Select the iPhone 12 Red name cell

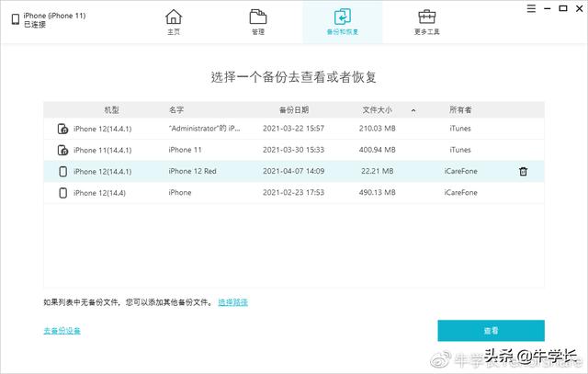tap(192, 171)
